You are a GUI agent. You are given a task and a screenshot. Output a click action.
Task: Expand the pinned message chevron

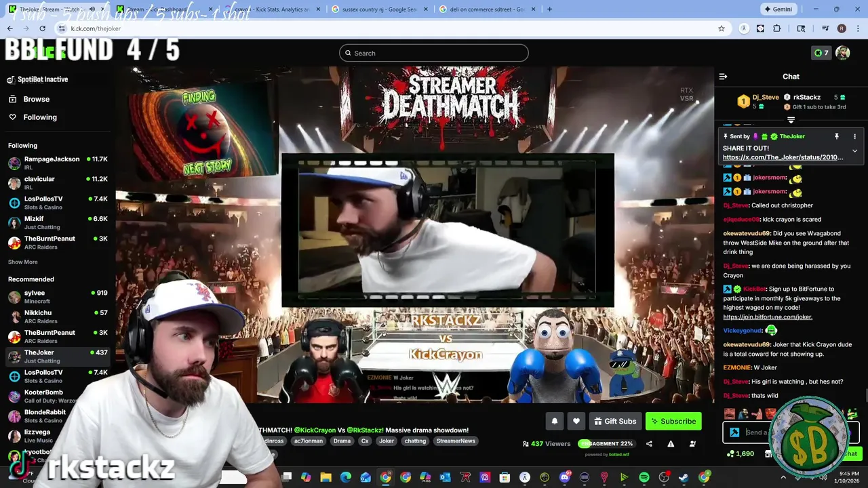[x=854, y=150]
